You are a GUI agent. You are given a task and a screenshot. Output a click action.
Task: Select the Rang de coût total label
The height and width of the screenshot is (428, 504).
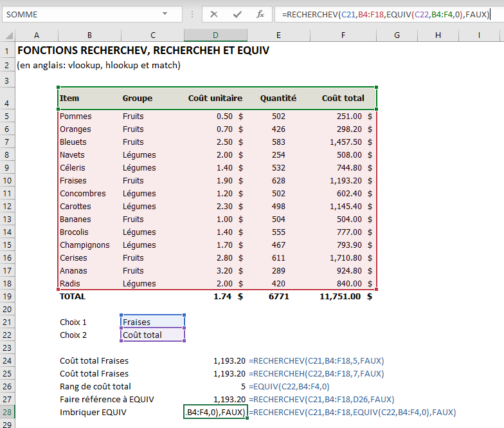pos(95,387)
